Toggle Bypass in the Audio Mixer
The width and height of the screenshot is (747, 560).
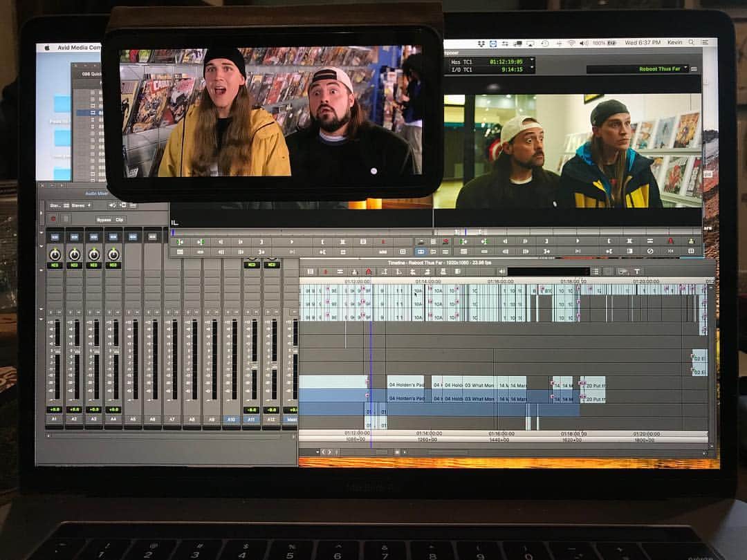click(103, 220)
